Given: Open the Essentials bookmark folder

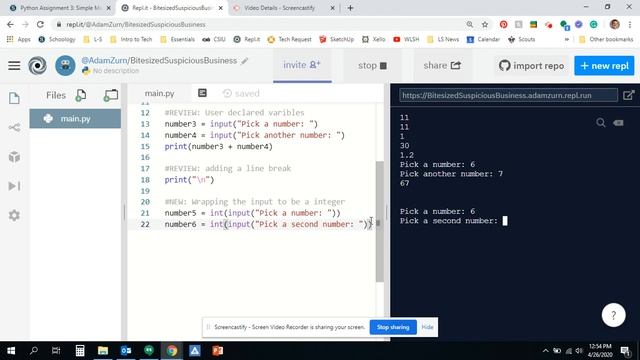Looking at the screenshot, I should pos(178,39).
